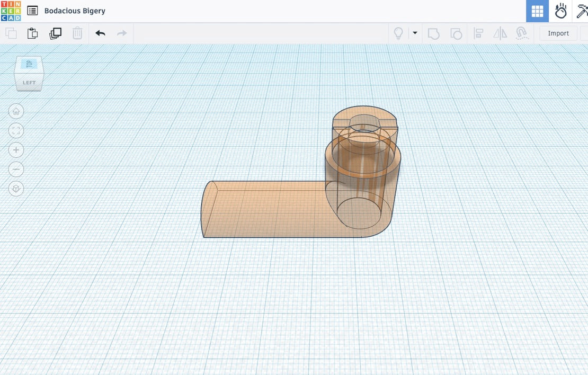Open the Align tool
Screen dimensions: 588x375
click(x=478, y=33)
